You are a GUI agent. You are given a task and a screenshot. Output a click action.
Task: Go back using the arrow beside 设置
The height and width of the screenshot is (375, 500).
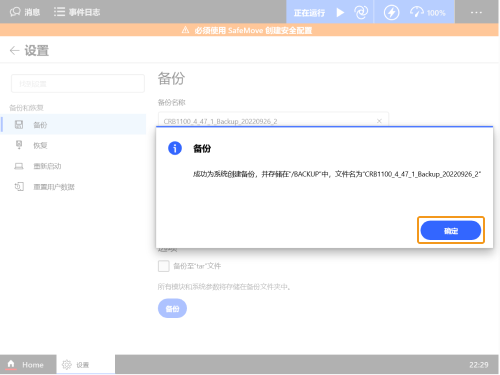click(x=14, y=51)
